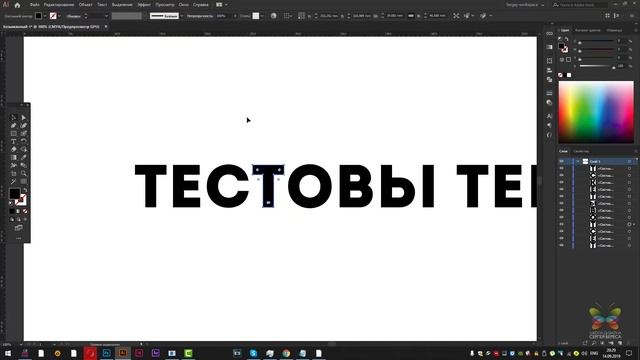Click the search field in top bar

tap(580, 5)
